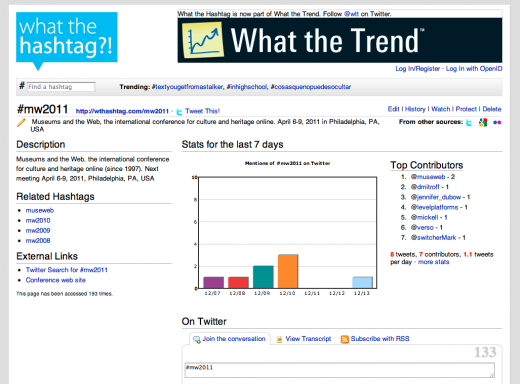Viewport: 520px width, 384px height.
Task: Open the Subscribe with RSS tab
Action: 380,339
